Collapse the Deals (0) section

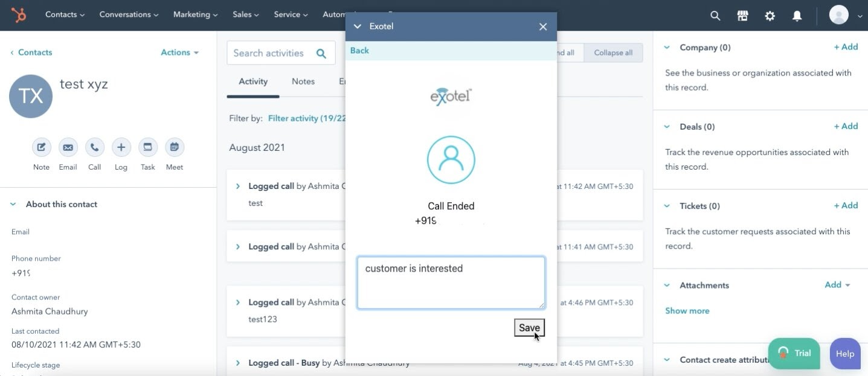[667, 127]
